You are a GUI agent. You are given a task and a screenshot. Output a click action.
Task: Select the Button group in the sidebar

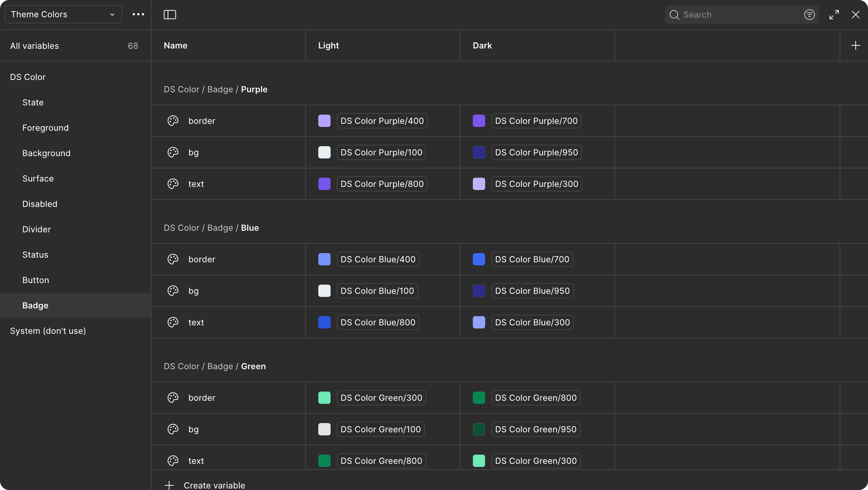point(36,280)
